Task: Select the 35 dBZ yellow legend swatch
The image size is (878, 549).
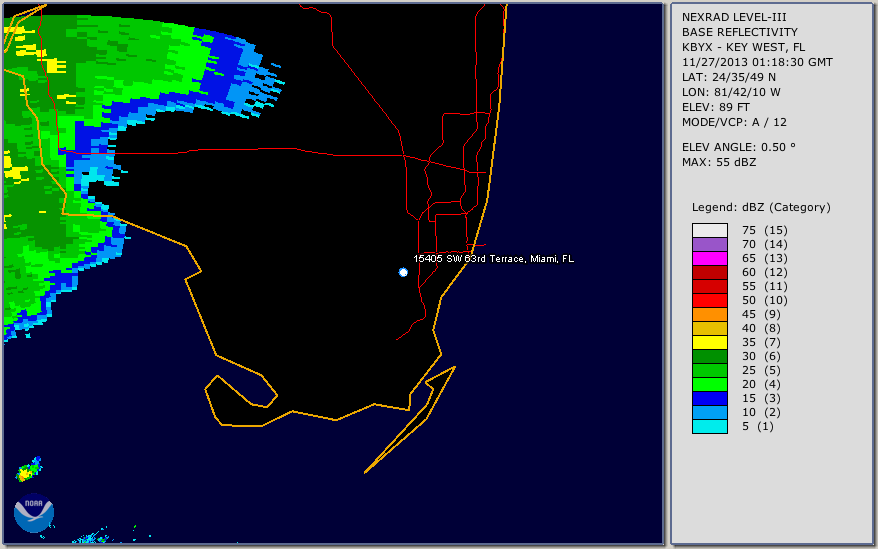Action: (710, 342)
